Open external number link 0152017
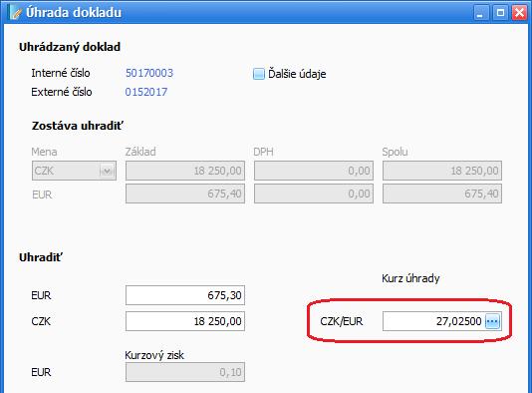 pyautogui.click(x=146, y=92)
